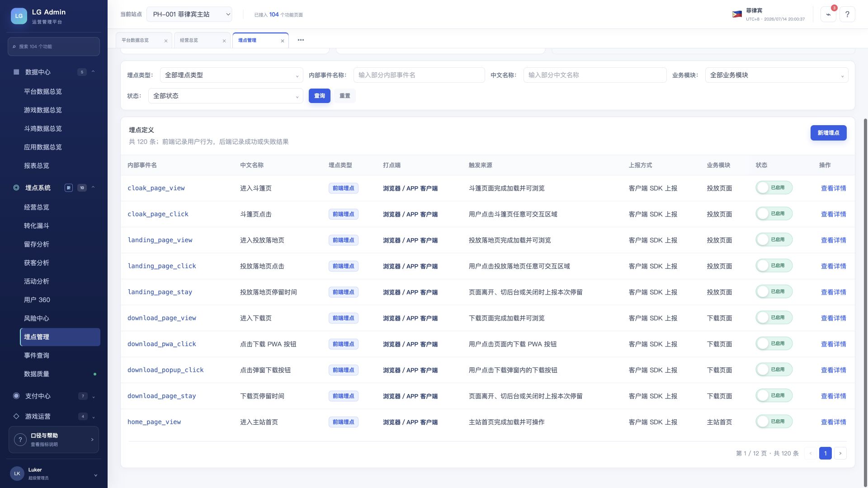Open the more tabs ellipsis icon
This screenshot has width=868, height=488.
[301, 40]
